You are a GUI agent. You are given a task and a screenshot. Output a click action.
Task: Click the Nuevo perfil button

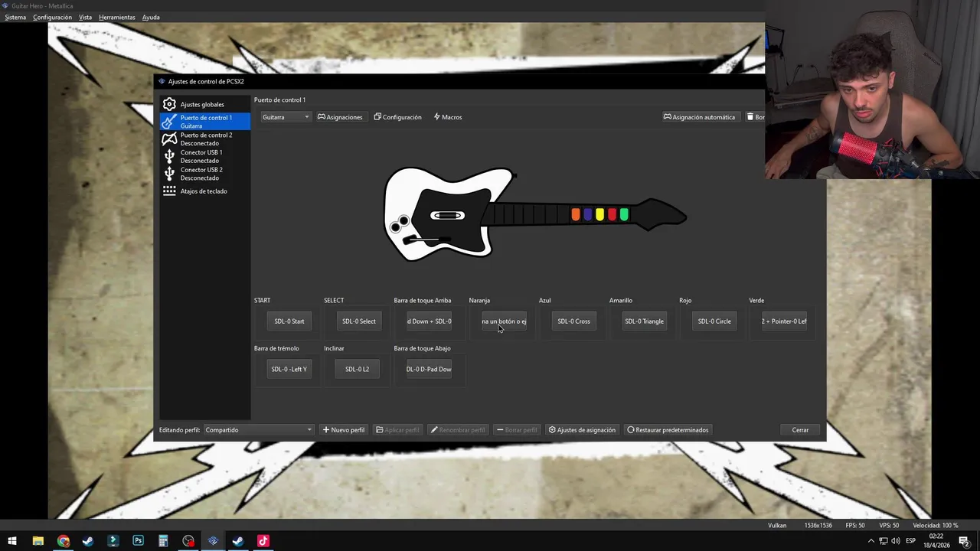(344, 430)
